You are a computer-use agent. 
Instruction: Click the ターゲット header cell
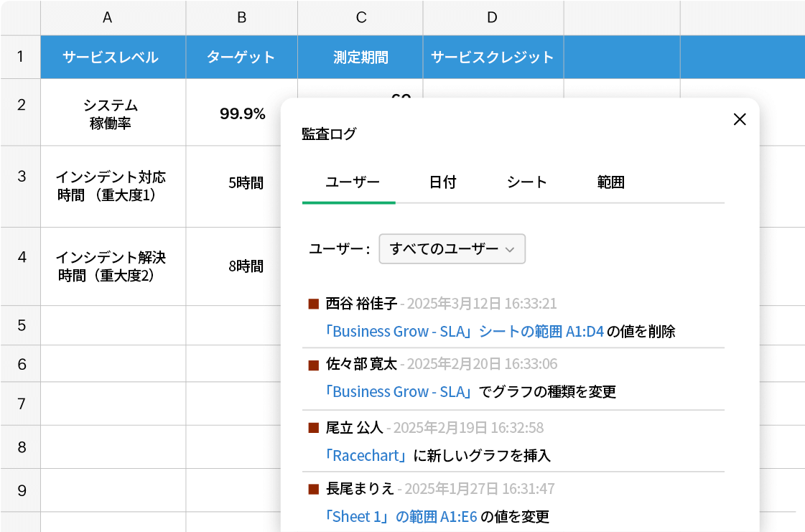pyautogui.click(x=242, y=57)
